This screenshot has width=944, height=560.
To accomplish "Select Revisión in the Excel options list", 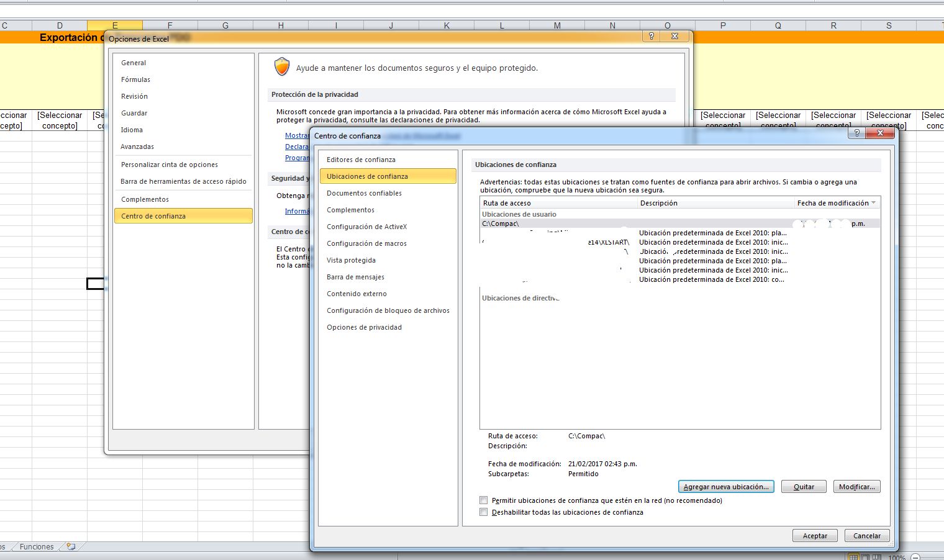I will pos(183,96).
